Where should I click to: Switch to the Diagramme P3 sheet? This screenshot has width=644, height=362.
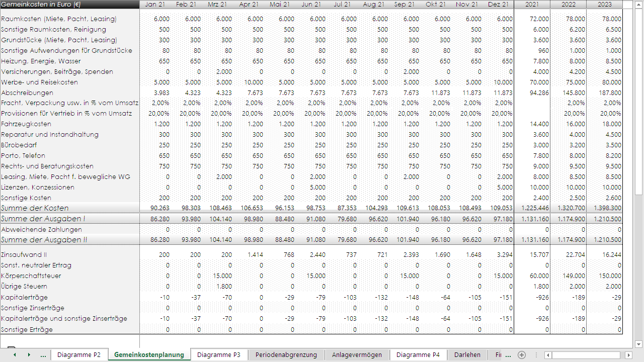point(219,354)
